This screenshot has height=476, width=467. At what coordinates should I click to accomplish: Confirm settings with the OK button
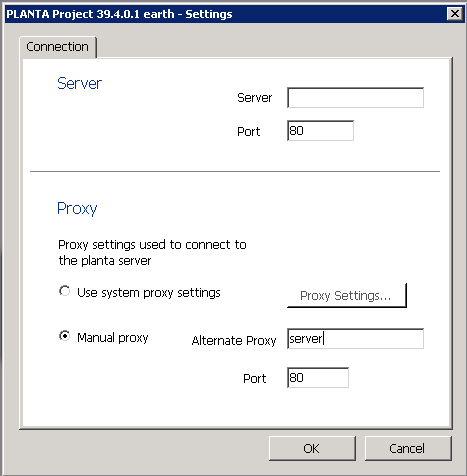pyautogui.click(x=312, y=448)
